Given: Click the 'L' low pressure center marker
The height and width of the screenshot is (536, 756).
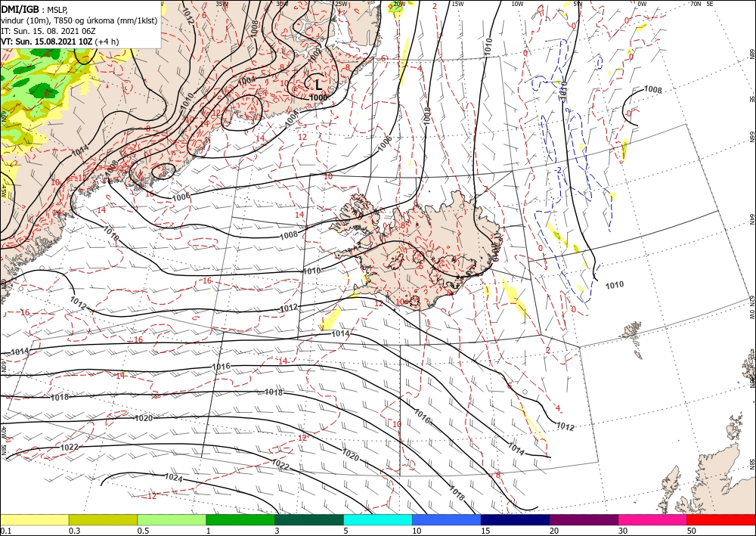Looking at the screenshot, I should click(318, 85).
